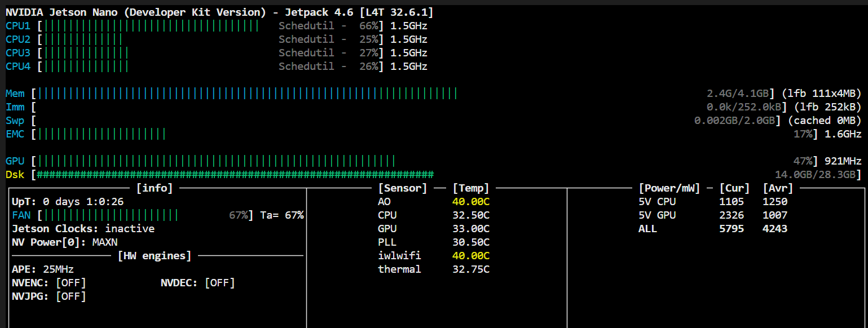Select the 33.00C GPU temperature
The width and height of the screenshot is (868, 328).
pyautogui.click(x=471, y=229)
